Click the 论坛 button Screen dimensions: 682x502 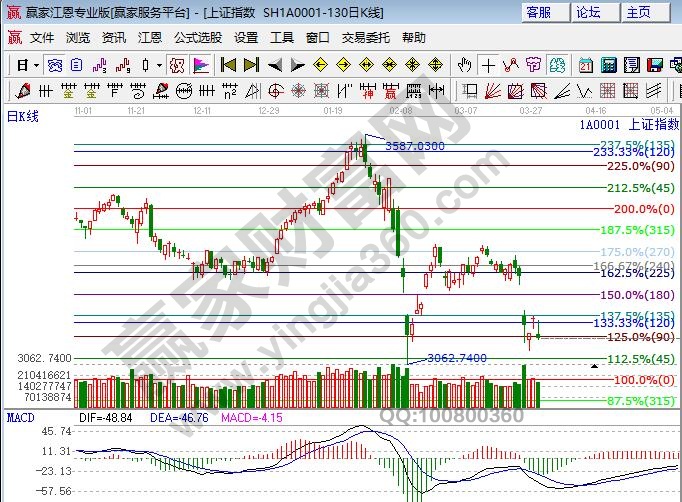(588, 12)
